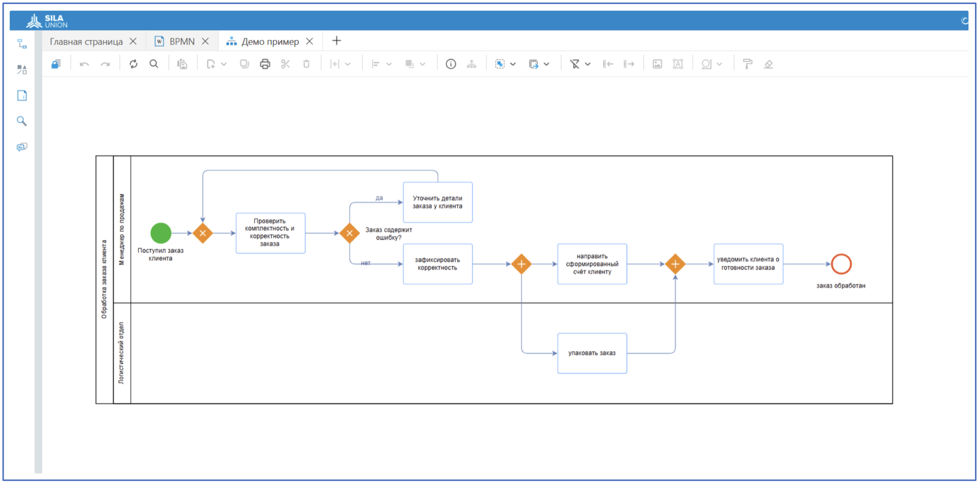
Task: Open the comments icon in the sidebar
Action: click(x=21, y=147)
